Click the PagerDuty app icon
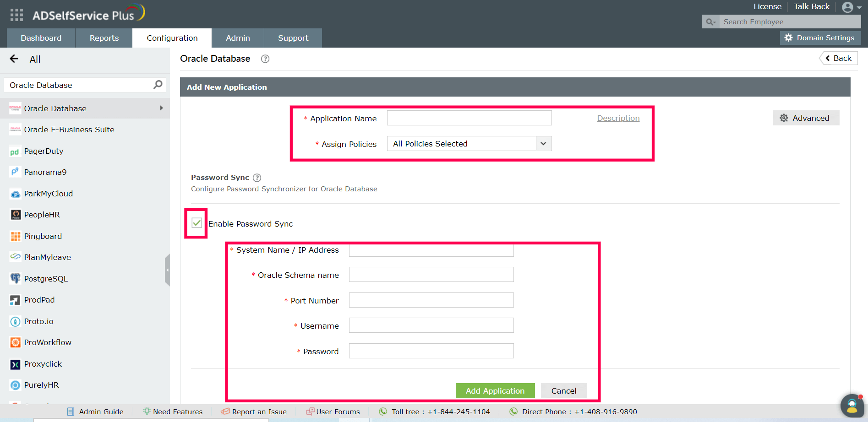 click(15, 151)
